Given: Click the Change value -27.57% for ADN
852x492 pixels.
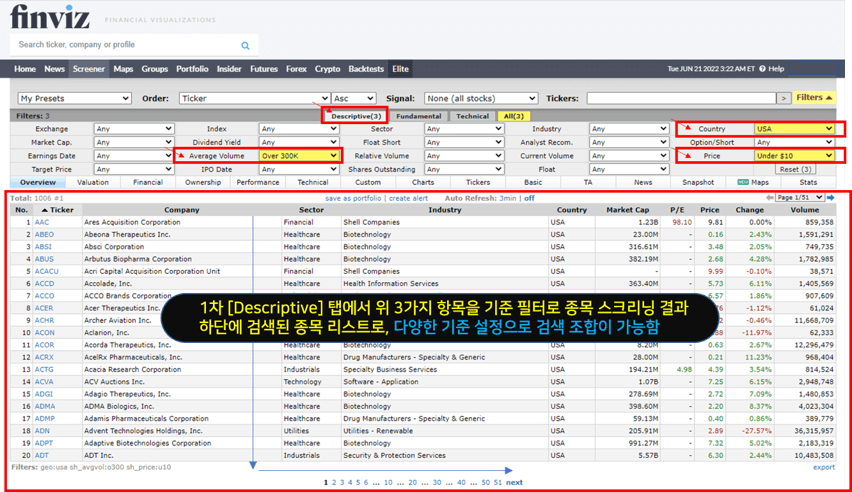Looking at the screenshot, I should [756, 431].
